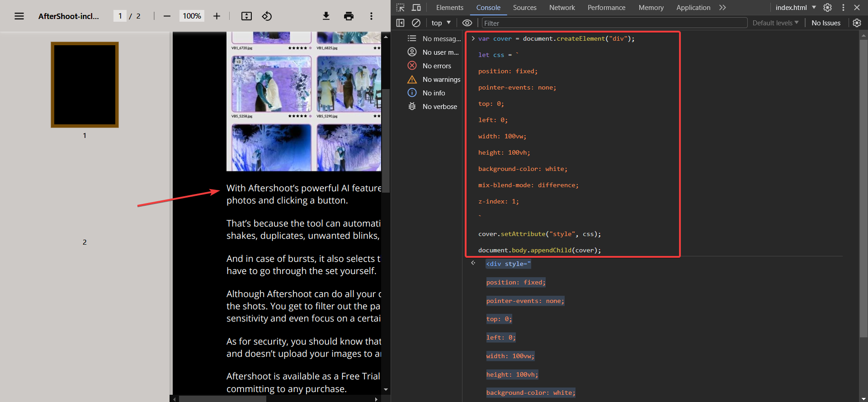Screen dimensions: 868x402
Task: Toggle the console sidebar panel
Action: 401,23
